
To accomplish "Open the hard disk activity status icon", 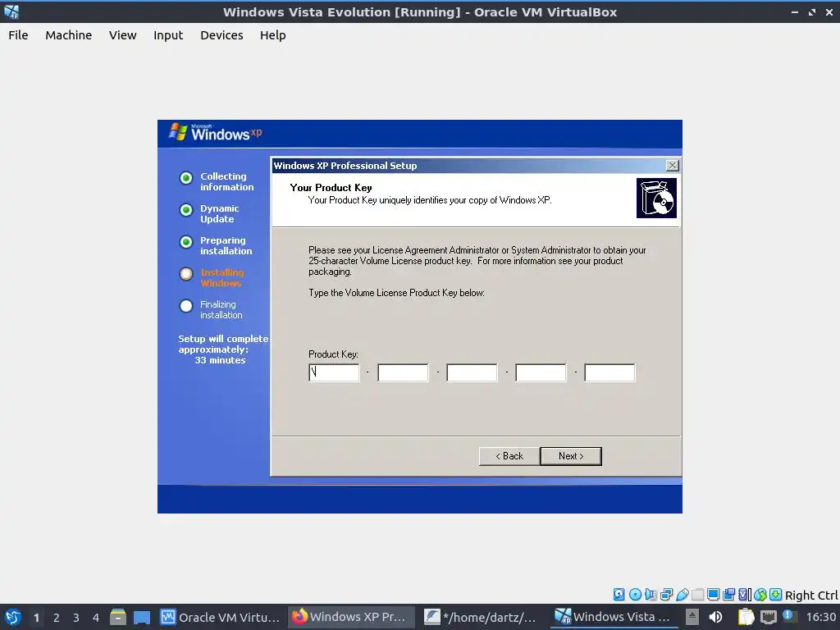I will 619,594.
